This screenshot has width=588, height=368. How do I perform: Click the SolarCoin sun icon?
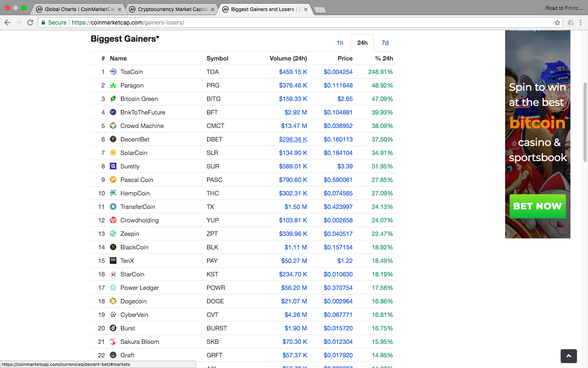tap(113, 153)
